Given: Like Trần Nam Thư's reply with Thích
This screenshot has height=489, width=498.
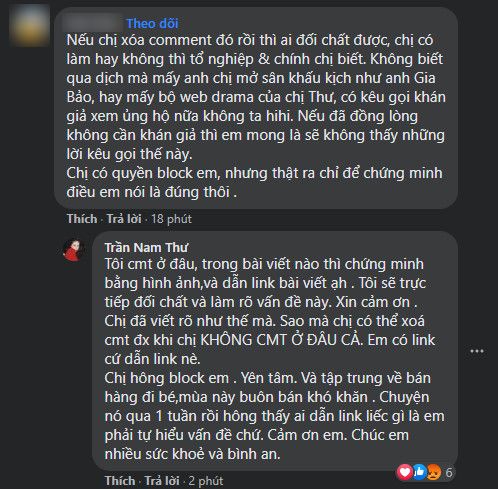Looking at the screenshot, I should tap(120, 481).
